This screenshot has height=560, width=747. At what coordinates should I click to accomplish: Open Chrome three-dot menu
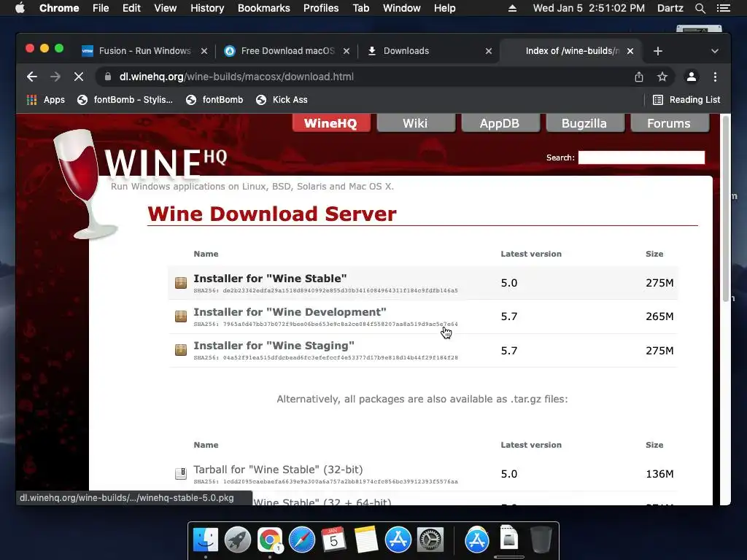715,77
